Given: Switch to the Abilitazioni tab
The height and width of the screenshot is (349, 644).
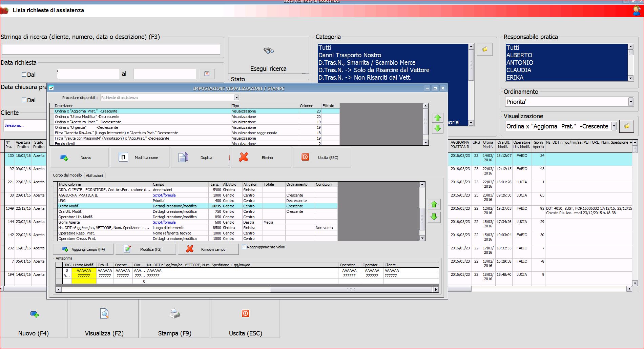Looking at the screenshot, I should pyautogui.click(x=94, y=176).
